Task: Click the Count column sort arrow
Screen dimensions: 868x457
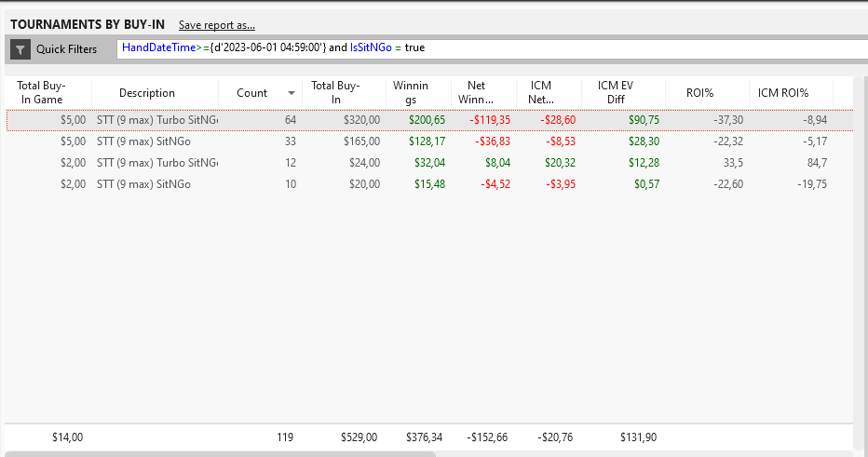Action: (x=292, y=93)
